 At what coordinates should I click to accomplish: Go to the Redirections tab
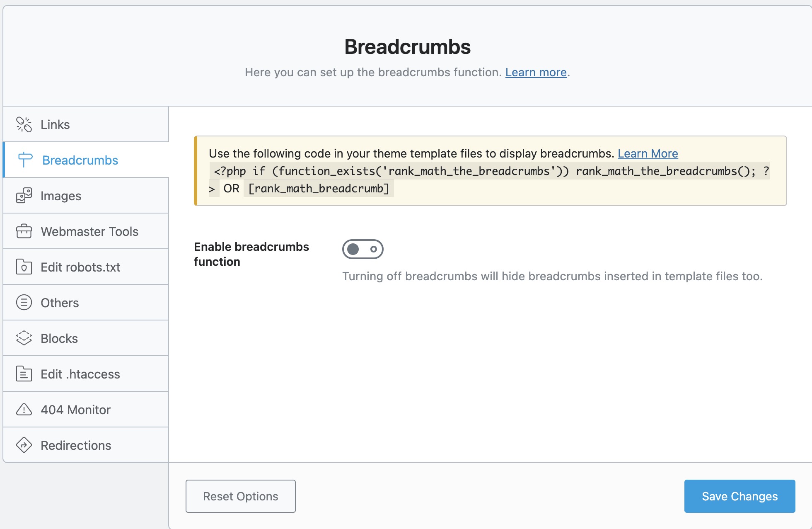[x=86, y=445]
